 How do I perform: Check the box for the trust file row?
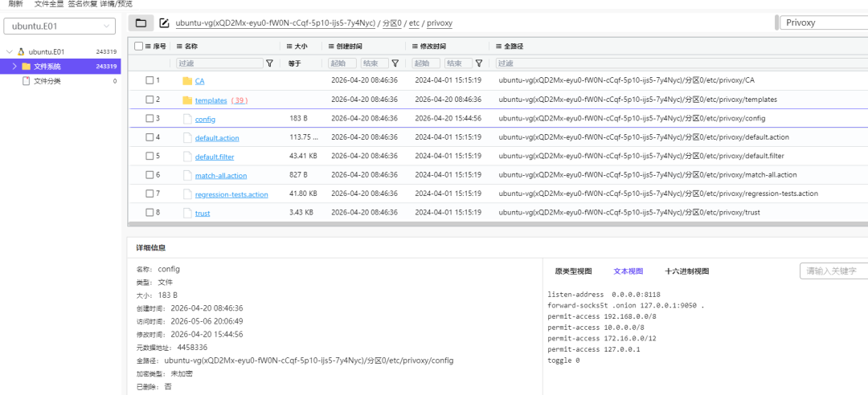pos(149,213)
